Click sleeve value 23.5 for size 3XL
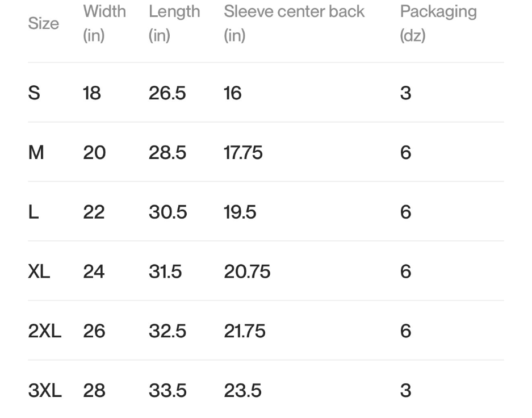 [242, 391]
